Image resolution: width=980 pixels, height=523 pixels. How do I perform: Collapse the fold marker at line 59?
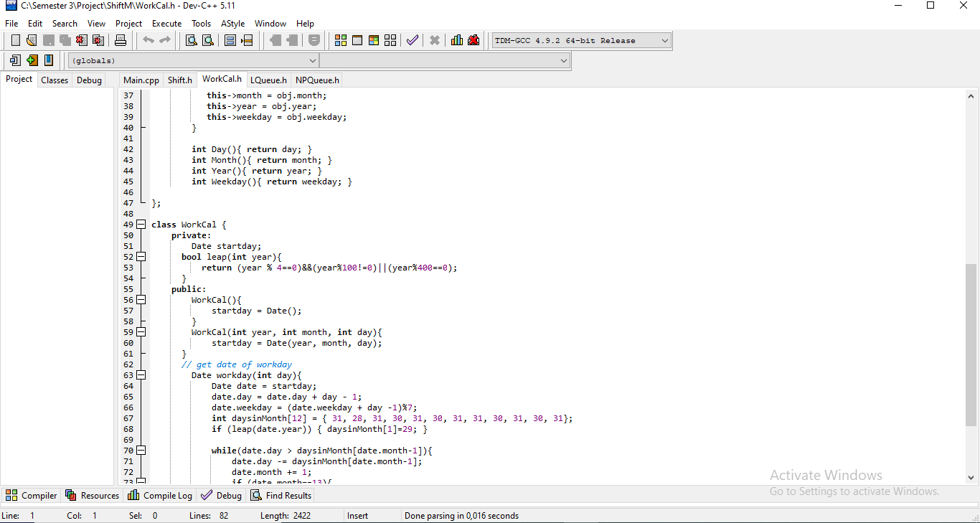click(x=141, y=332)
